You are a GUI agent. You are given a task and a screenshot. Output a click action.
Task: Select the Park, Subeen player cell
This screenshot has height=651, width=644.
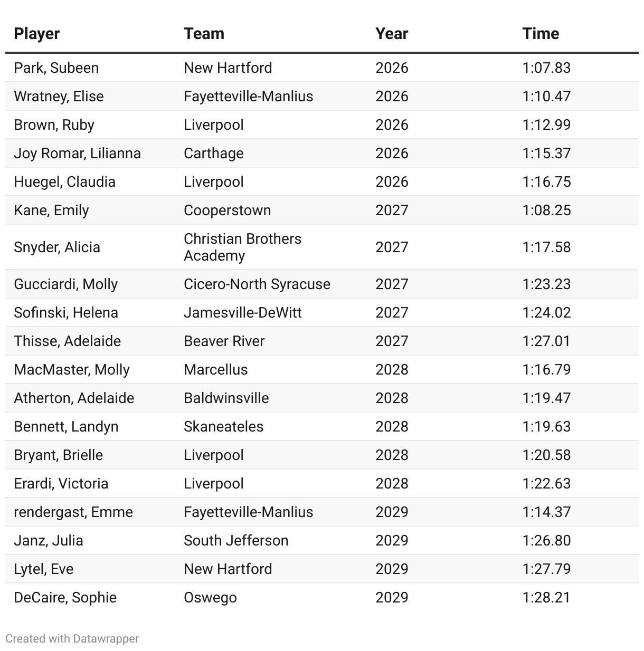point(56,68)
